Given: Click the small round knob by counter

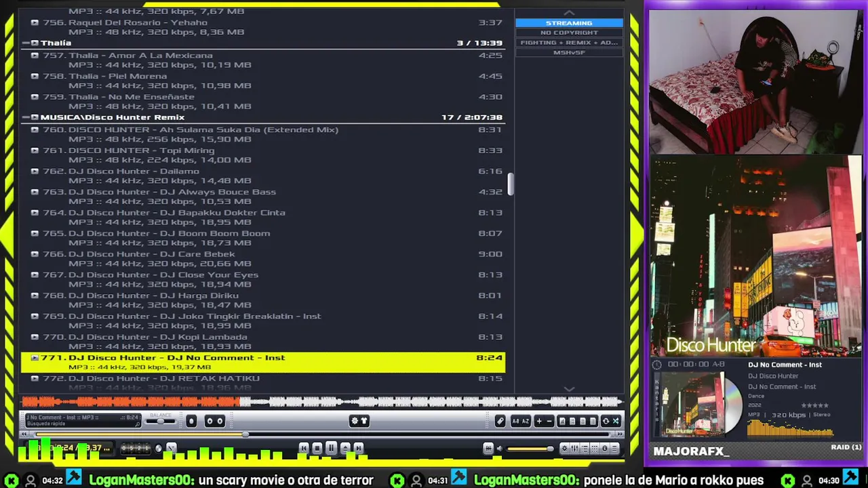Looking at the screenshot, I should click(159, 449).
